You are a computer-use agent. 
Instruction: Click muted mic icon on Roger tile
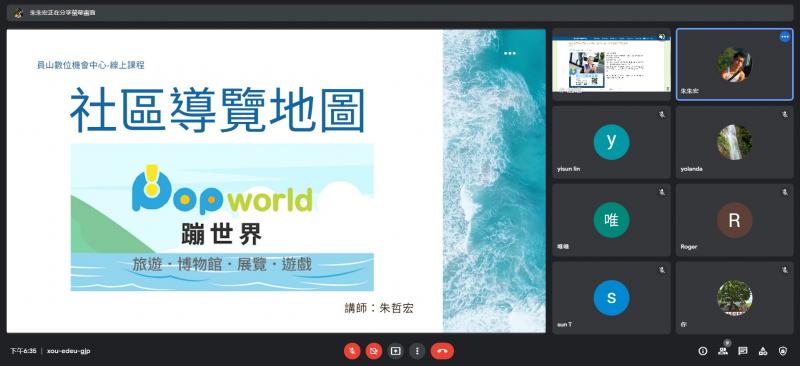tap(785, 192)
